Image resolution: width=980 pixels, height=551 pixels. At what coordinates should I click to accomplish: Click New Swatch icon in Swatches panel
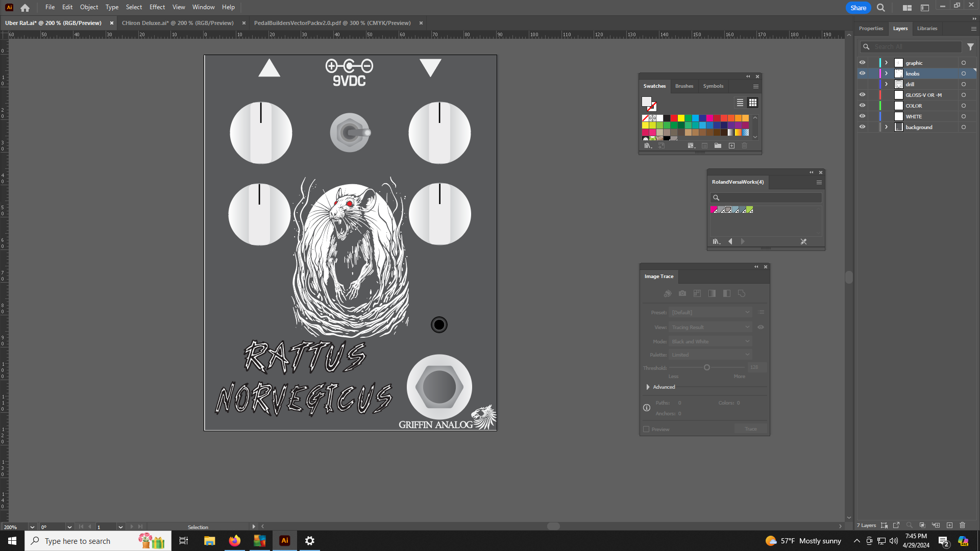pos(731,146)
